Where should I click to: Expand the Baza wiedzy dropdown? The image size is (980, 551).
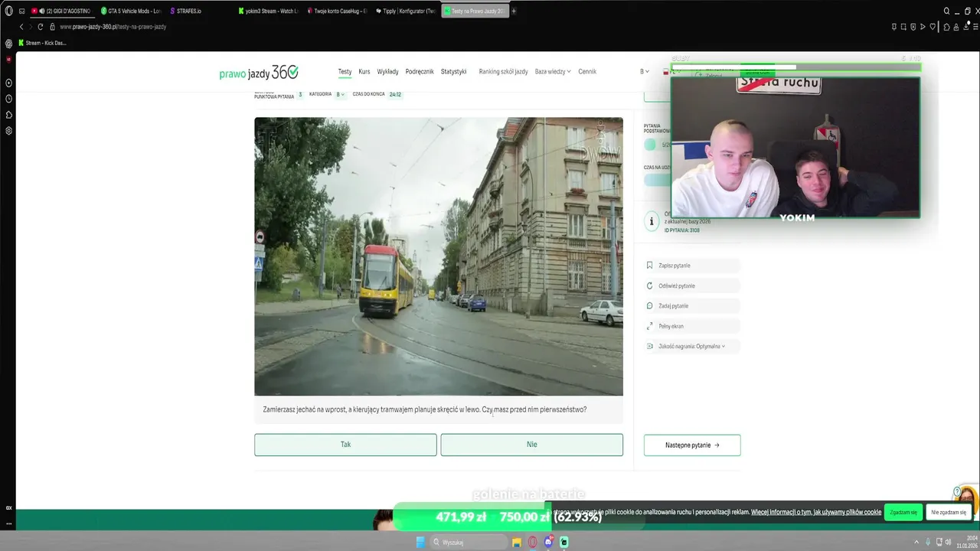coord(553,72)
